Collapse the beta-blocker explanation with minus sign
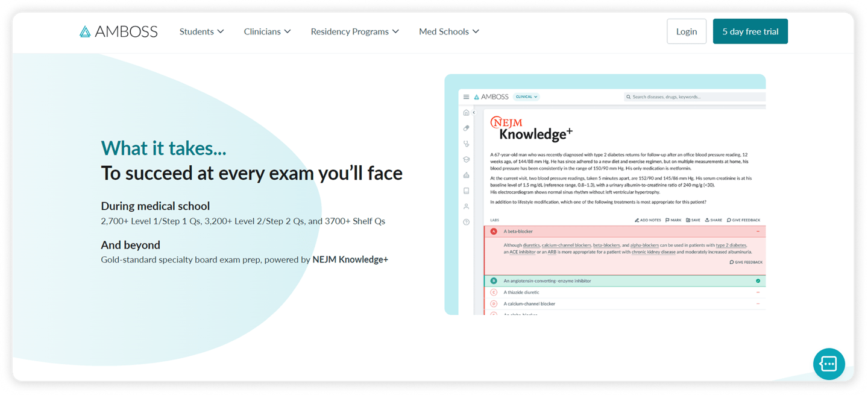 pyautogui.click(x=758, y=232)
